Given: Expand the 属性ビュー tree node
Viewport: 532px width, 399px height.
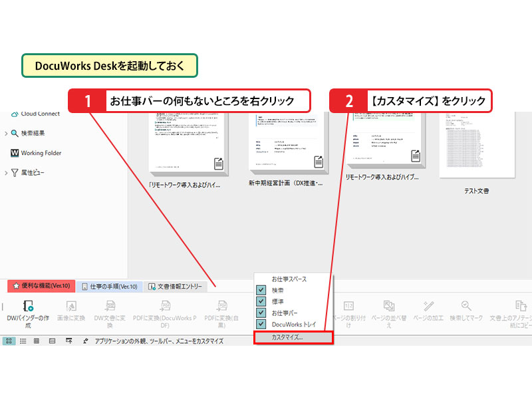Looking at the screenshot, I should [6, 173].
